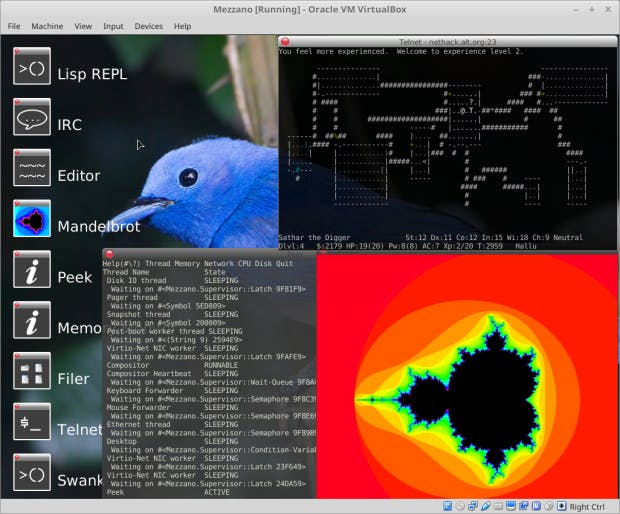Select the "Desktop" thread row in Peek
The image size is (620, 514).
(172, 441)
